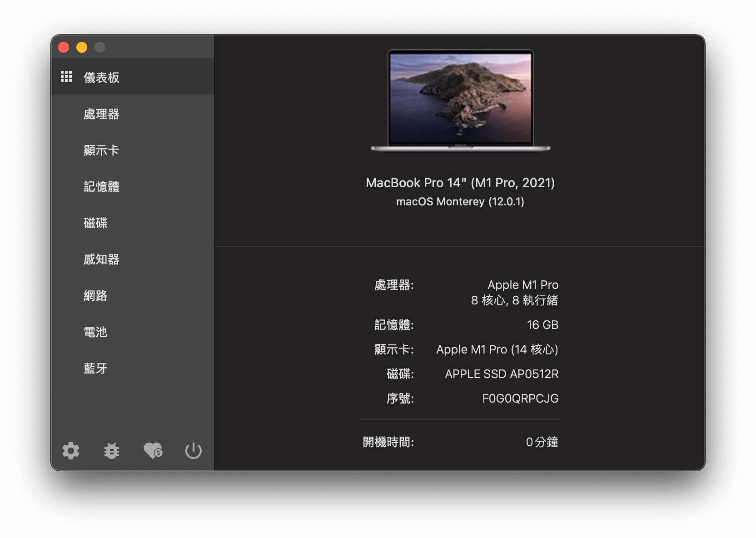Close the window with red button
The width and height of the screenshot is (756, 538).
pos(64,47)
